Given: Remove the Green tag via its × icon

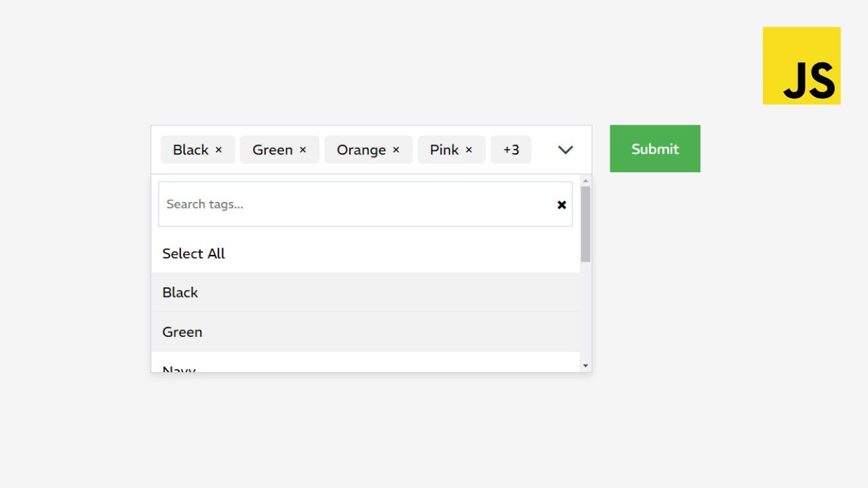Looking at the screenshot, I should pyautogui.click(x=303, y=150).
